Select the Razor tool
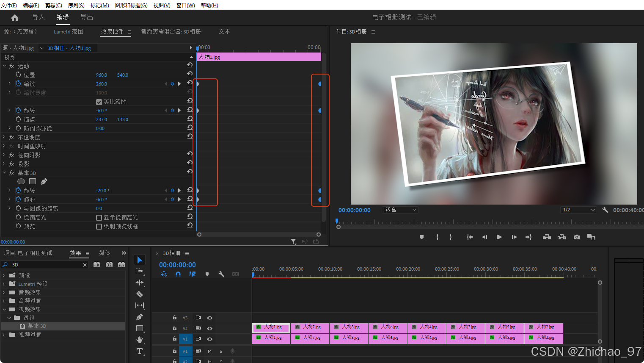This screenshot has height=363, width=644. point(140,294)
